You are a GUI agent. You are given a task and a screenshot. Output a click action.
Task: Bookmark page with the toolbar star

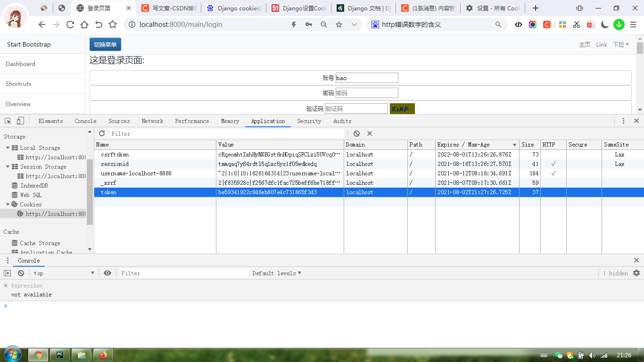click(112, 25)
